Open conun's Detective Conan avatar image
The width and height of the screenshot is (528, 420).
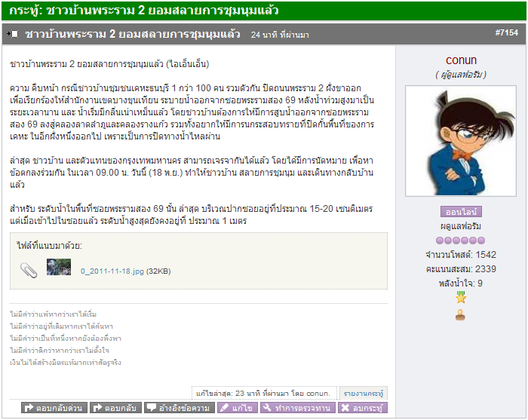click(x=461, y=141)
